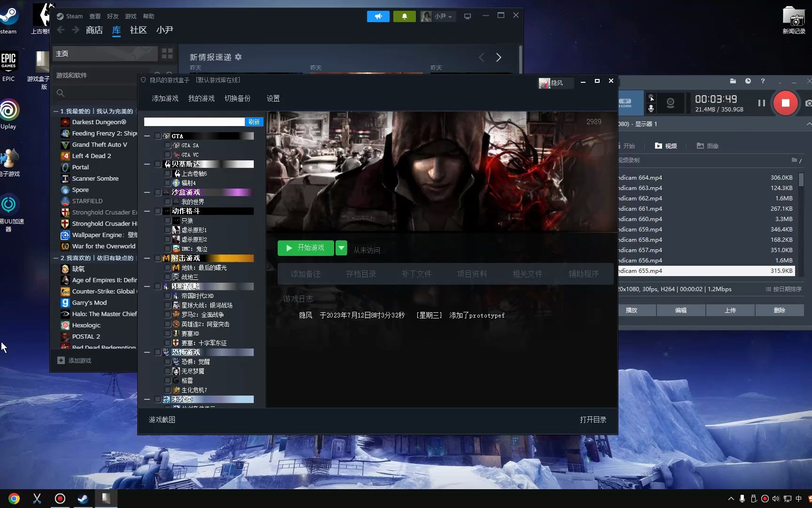Image resolution: width=812 pixels, height=508 pixels.
Task: Click 打开目录 at bottom right
Action: point(593,420)
